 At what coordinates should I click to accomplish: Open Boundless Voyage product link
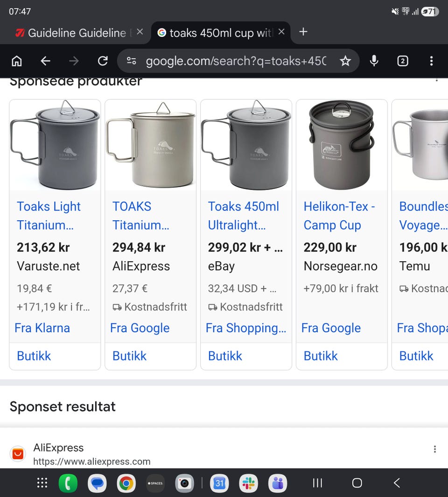click(423, 216)
